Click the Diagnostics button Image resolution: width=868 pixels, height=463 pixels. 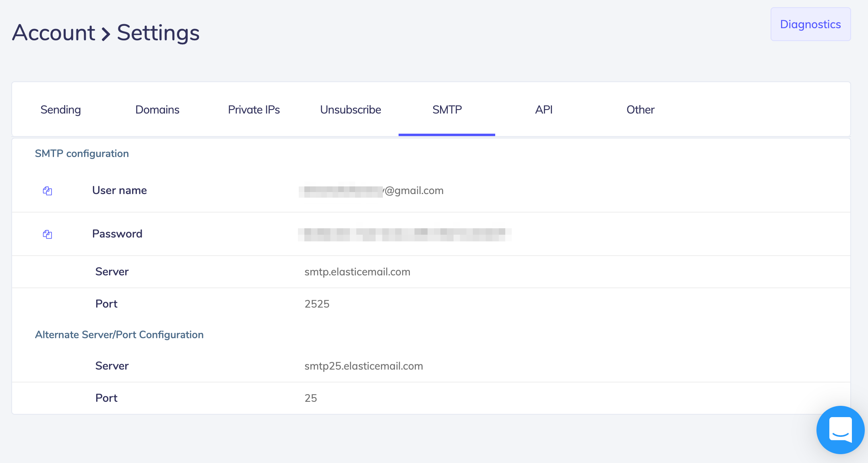pos(810,24)
